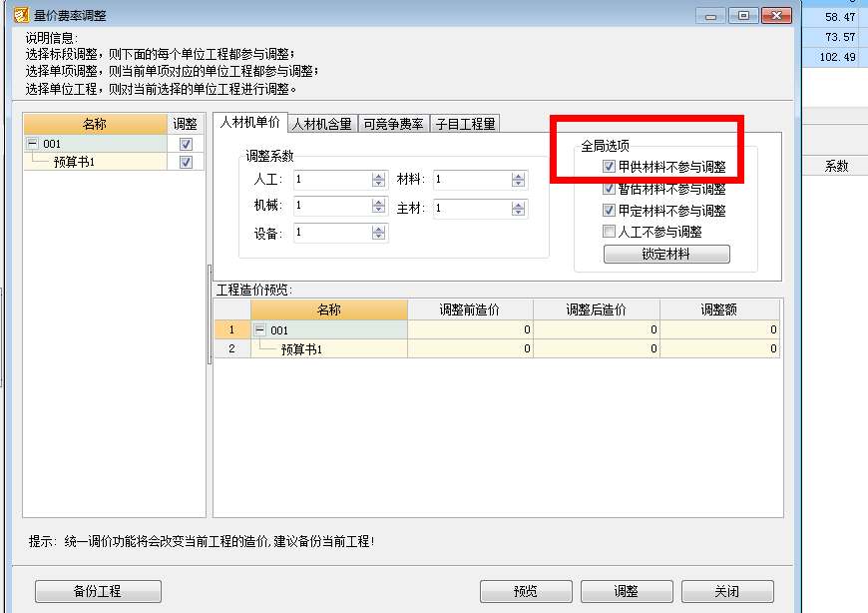868x613 pixels.
Task: Click the 关闭 button
Action: (x=727, y=591)
